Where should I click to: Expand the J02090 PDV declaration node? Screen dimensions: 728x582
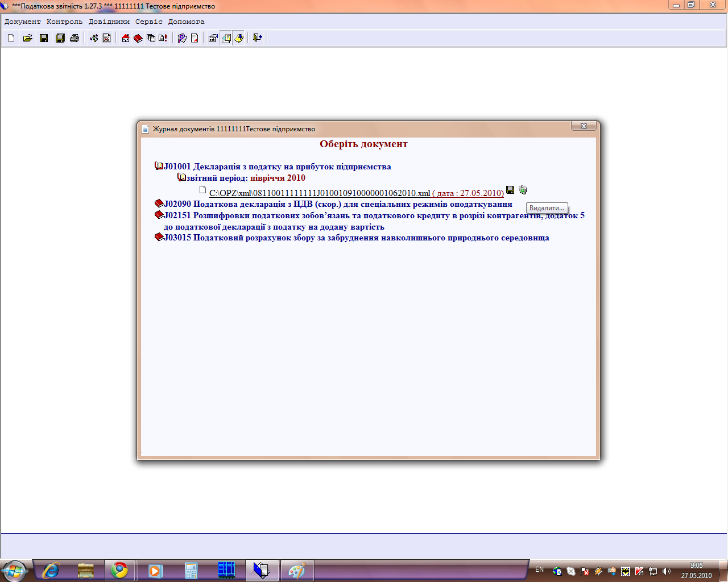point(159,204)
